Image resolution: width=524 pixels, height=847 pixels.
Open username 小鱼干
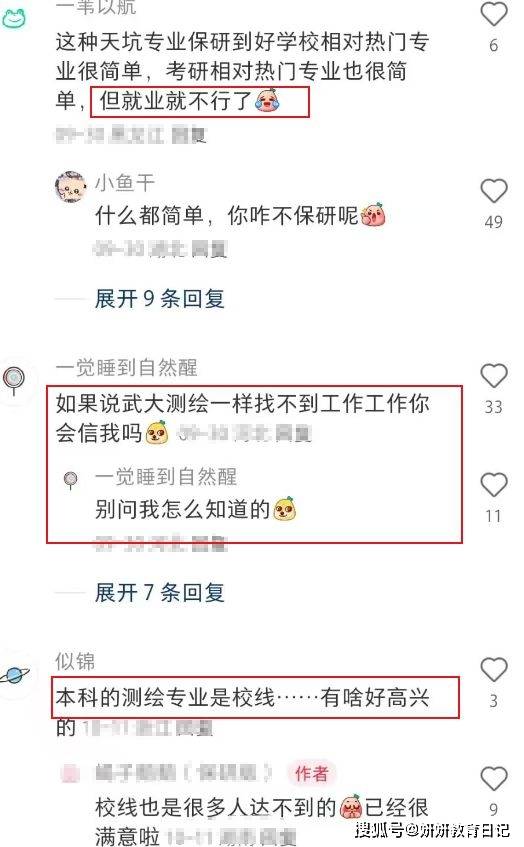point(125,183)
